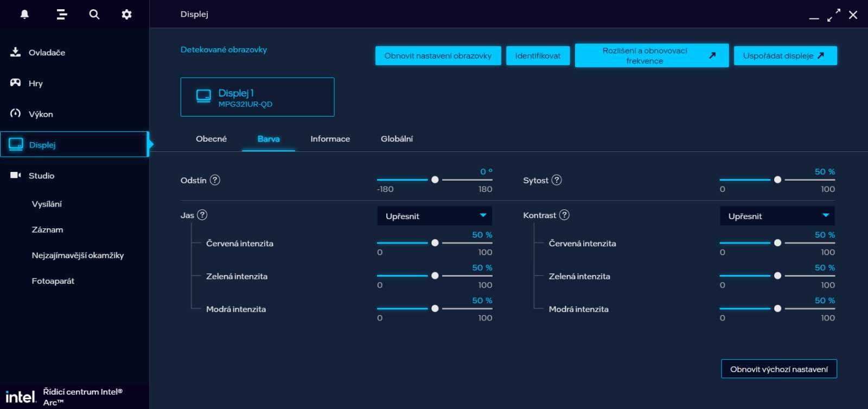
Task: Click the Identifikovat button
Action: 538,55
